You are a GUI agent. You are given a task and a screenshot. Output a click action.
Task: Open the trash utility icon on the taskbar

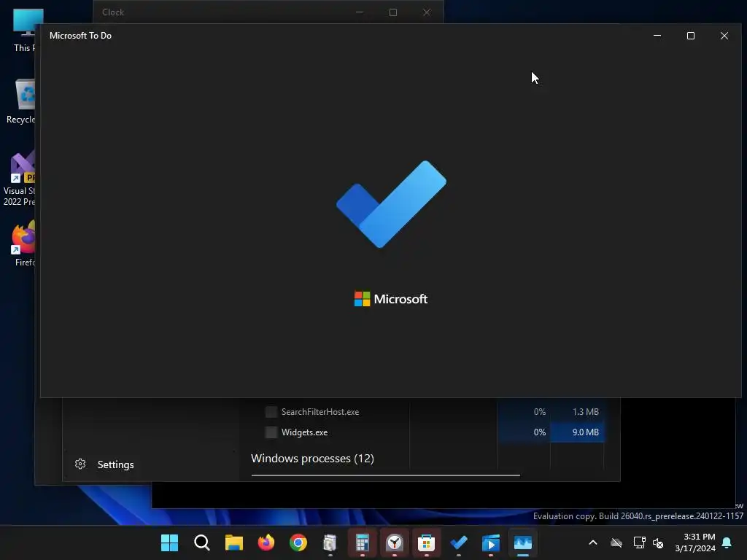(330, 542)
